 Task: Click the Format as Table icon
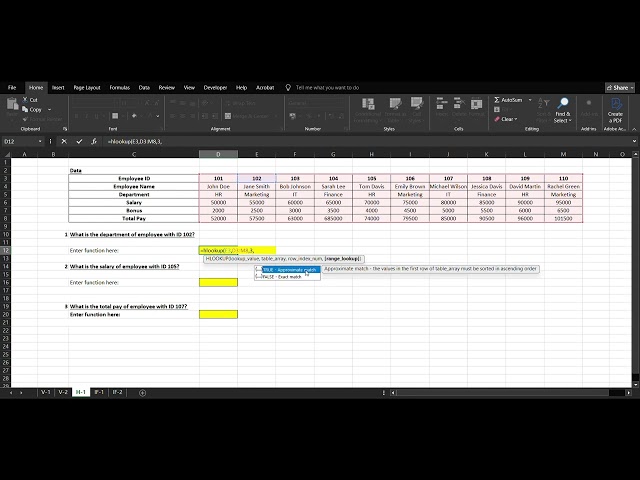pos(394,104)
